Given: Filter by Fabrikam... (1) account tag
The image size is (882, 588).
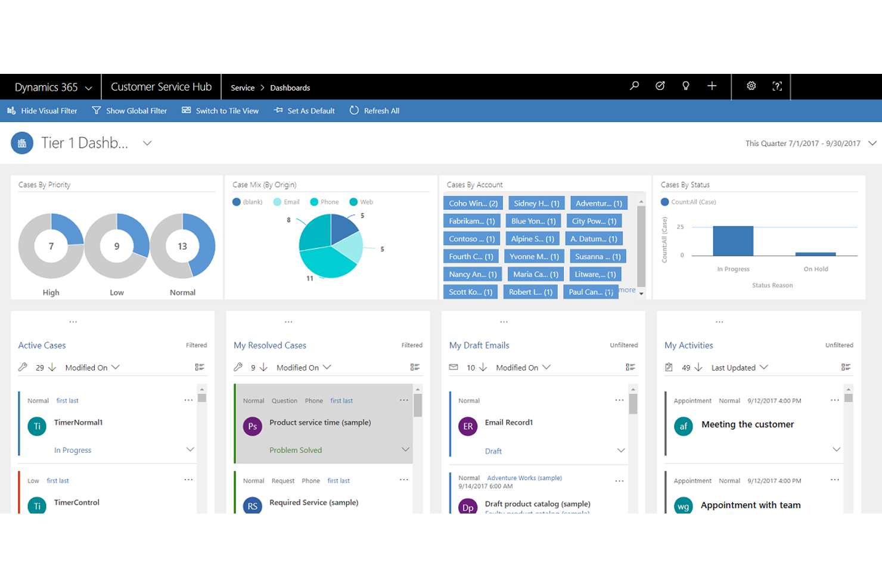Looking at the screenshot, I should click(x=472, y=221).
